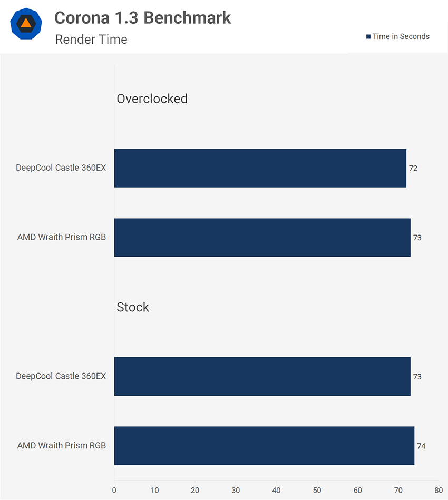Click the Corona 1.3 Benchmark title

tap(143, 17)
